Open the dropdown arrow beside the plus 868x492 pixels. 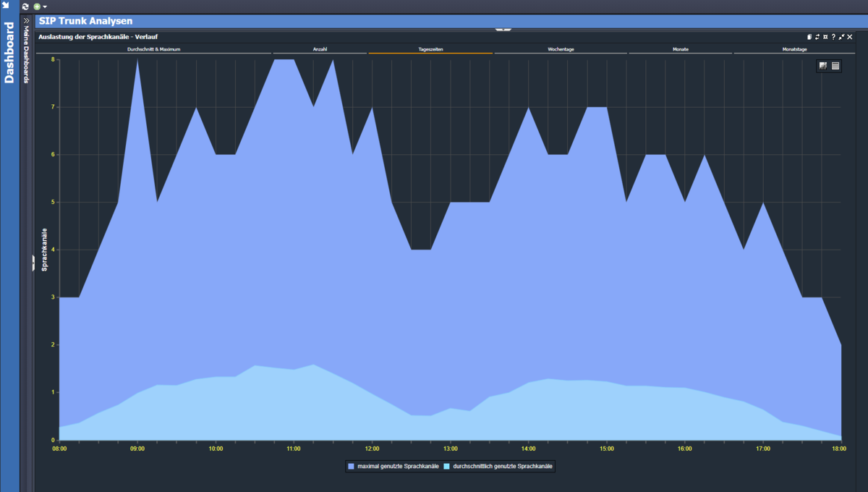tap(44, 7)
